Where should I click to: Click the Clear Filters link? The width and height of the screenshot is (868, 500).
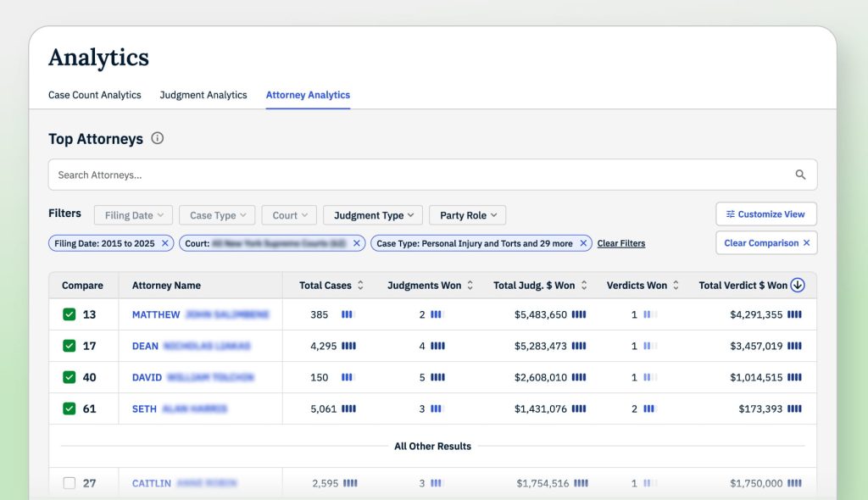pyautogui.click(x=620, y=243)
